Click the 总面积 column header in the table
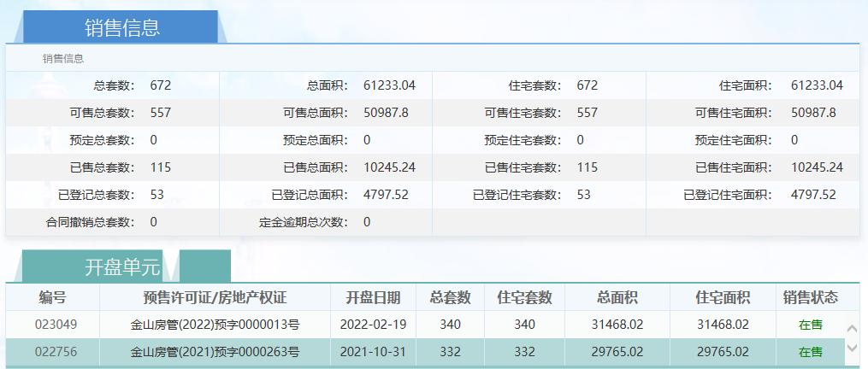 [617, 297]
